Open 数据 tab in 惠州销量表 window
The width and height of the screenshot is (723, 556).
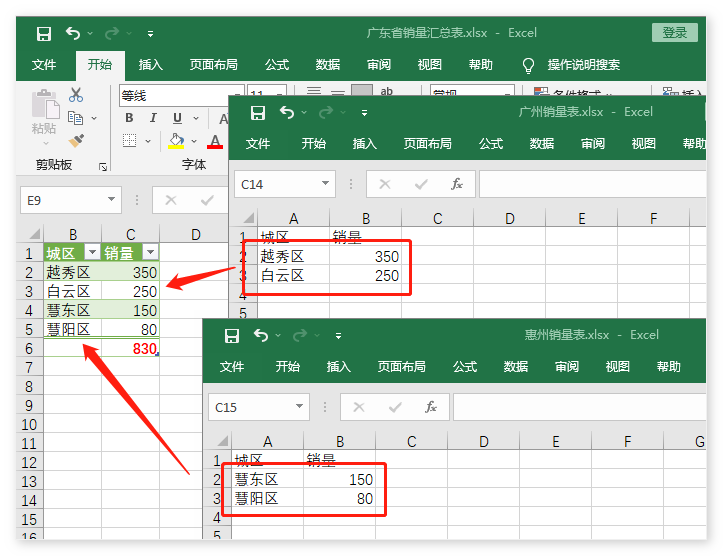(x=516, y=367)
